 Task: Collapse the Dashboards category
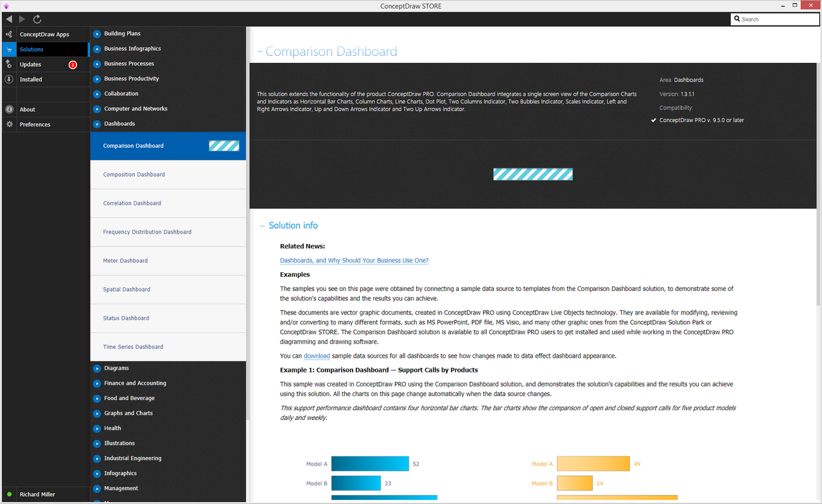coord(97,124)
